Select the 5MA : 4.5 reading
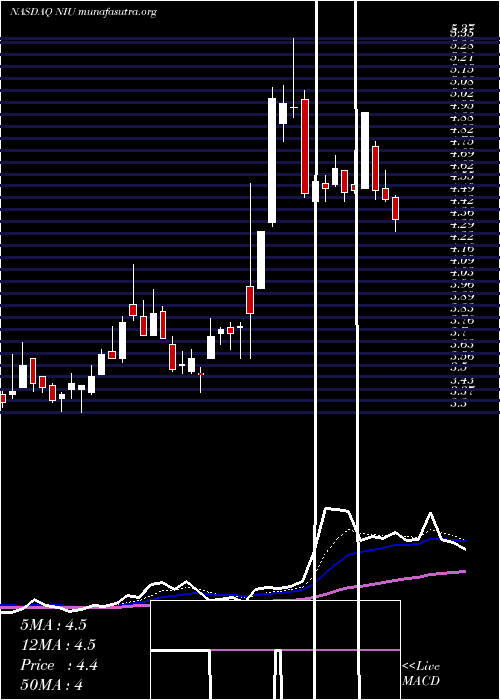Image resolution: width=500 pixels, height=700 pixels. 53,625
